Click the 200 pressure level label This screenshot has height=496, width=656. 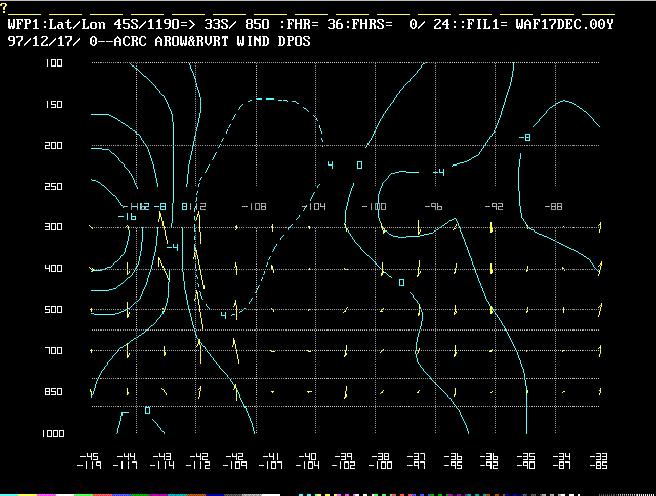tap(54, 145)
